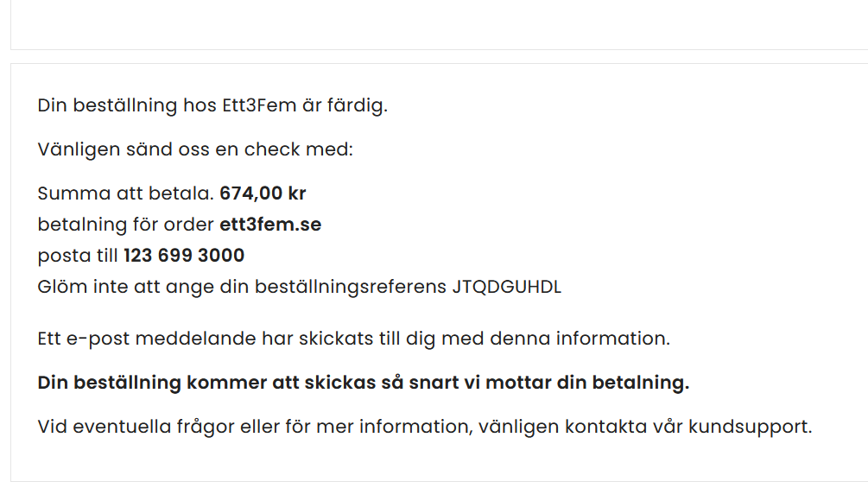Click the 'Vänligen sänd oss en check med:' line

(195, 149)
